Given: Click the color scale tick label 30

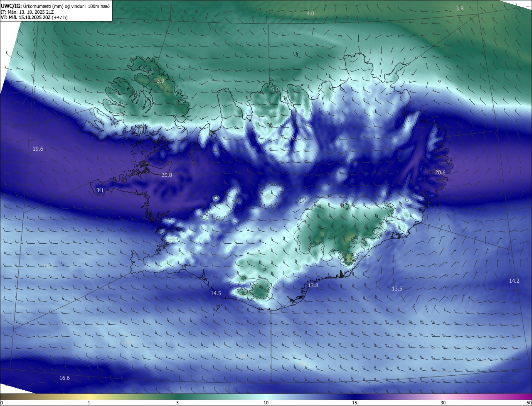Looking at the screenshot, I should pyautogui.click(x=443, y=403).
